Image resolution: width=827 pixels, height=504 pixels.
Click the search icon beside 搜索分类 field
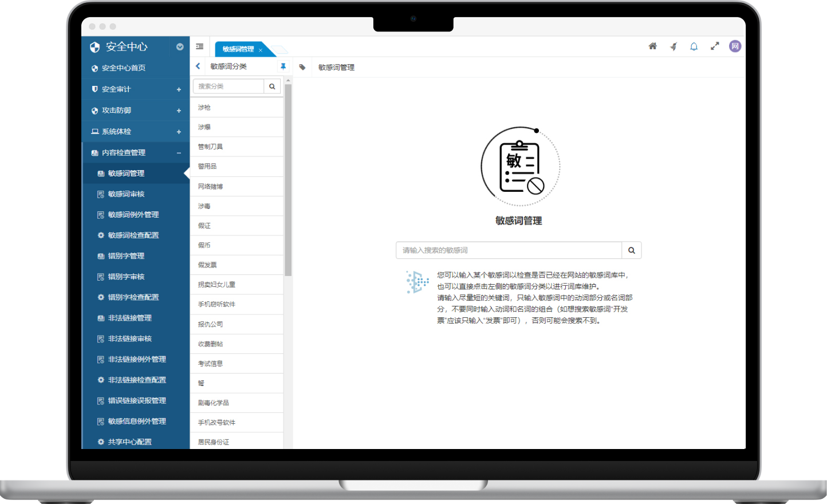point(272,86)
